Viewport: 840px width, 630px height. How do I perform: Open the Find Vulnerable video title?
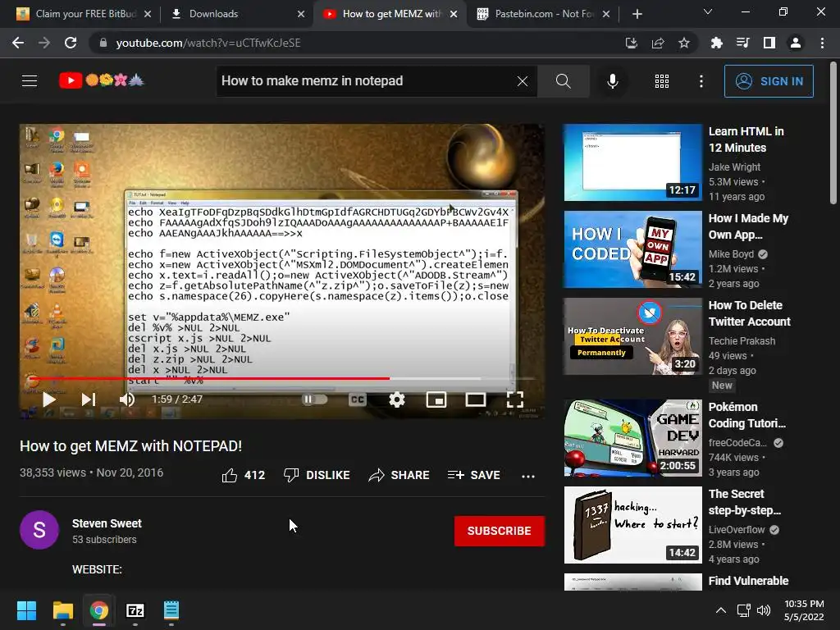tap(748, 581)
